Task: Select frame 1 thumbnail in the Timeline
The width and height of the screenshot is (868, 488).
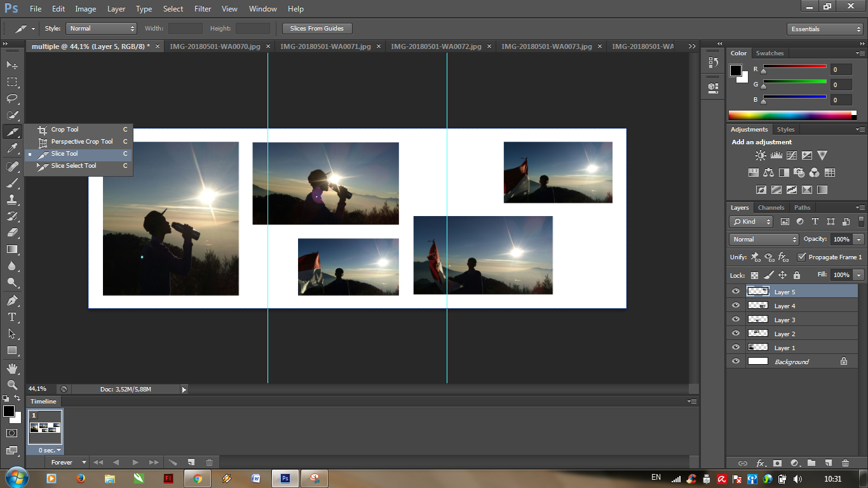Action: click(45, 428)
